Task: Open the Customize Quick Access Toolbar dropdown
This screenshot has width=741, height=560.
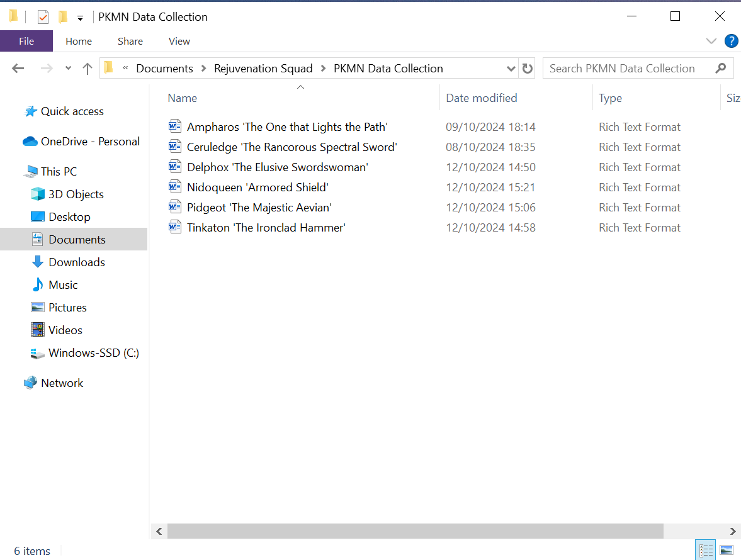Action: pos(81,18)
